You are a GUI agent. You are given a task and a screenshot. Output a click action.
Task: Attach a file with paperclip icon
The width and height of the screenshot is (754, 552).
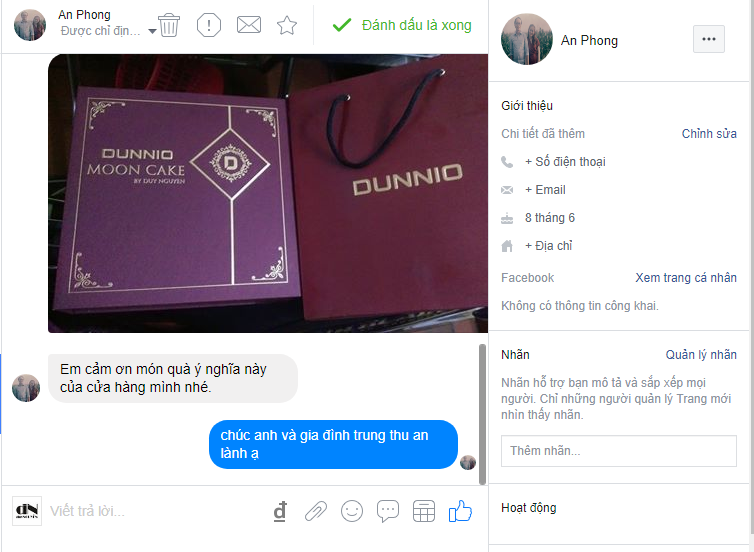point(316,511)
